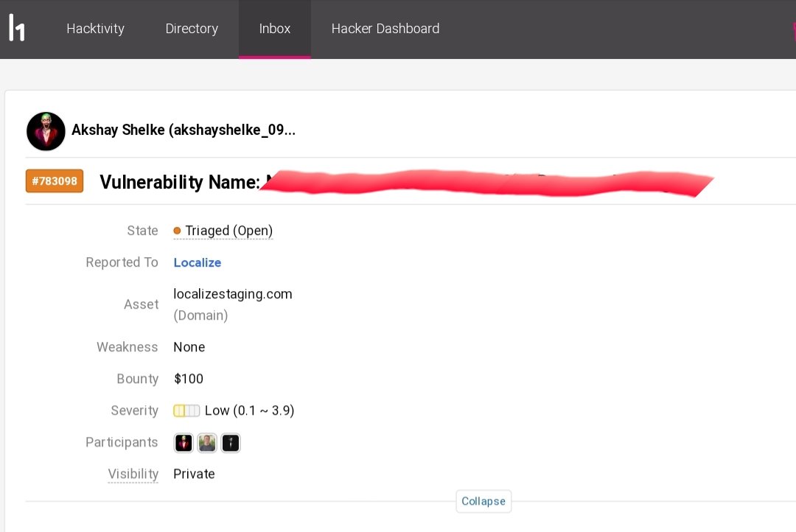This screenshot has width=796, height=532.
Task: Click the HackerOne logo icon
Action: pyautogui.click(x=17, y=28)
